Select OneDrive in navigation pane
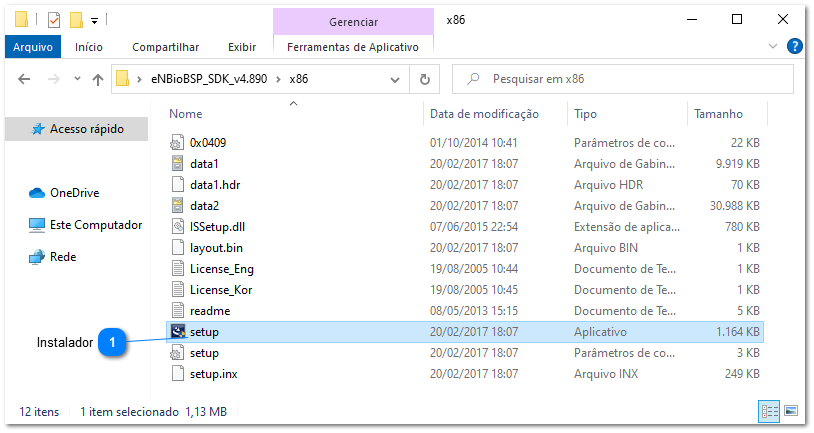The image size is (814, 433). point(74,193)
